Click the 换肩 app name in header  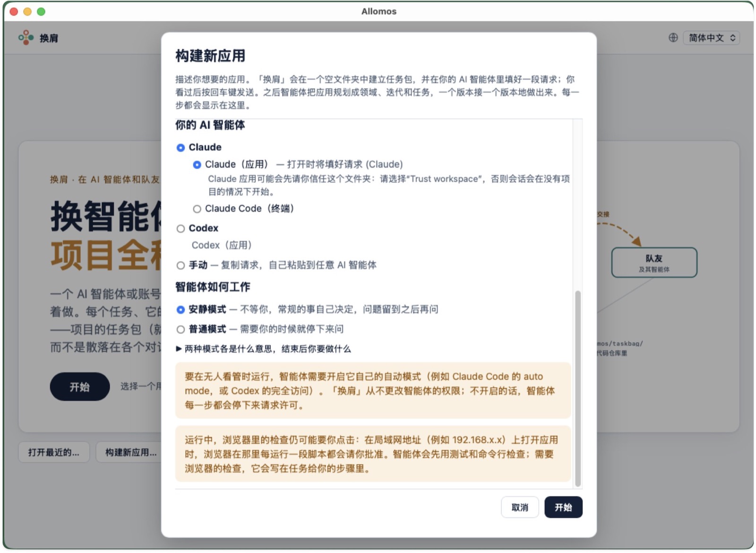point(49,38)
